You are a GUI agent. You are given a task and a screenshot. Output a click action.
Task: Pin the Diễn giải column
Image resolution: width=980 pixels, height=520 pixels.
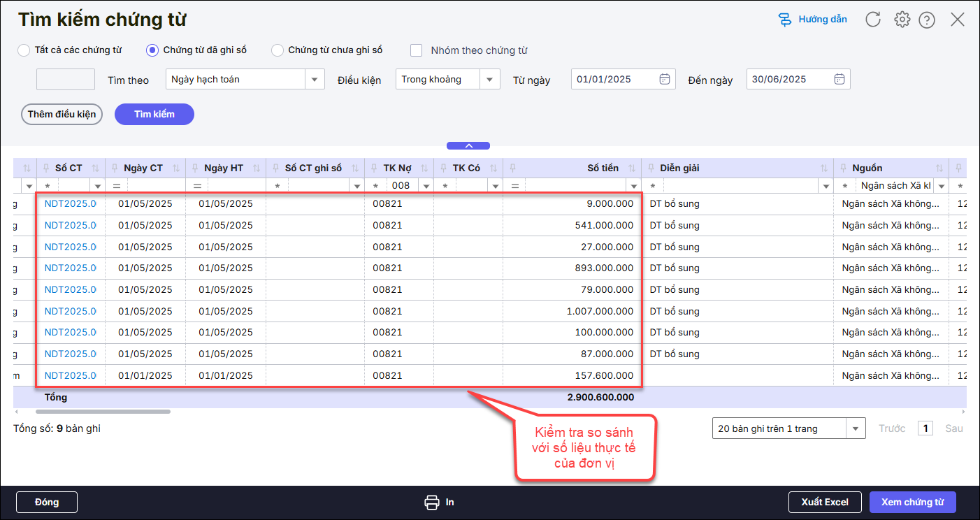[x=650, y=168]
